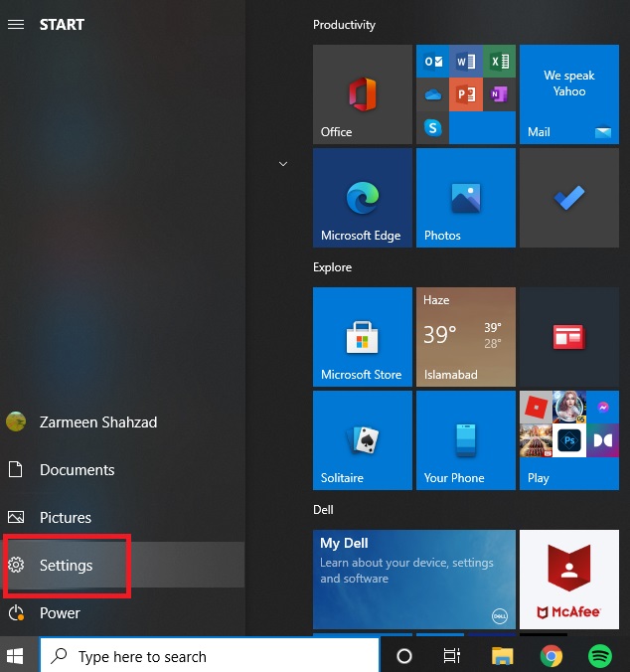Open the To Do checkmark tile
This screenshot has width=630, height=672.
point(569,198)
